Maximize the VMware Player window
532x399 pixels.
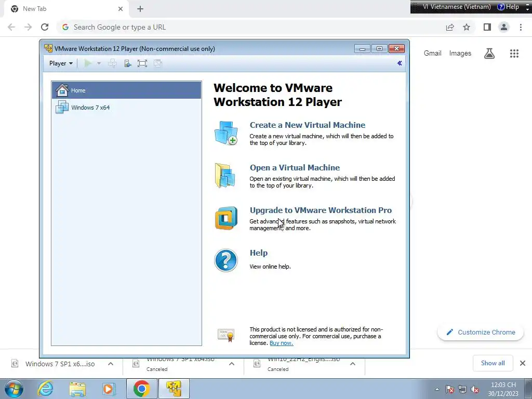pyautogui.click(x=379, y=49)
